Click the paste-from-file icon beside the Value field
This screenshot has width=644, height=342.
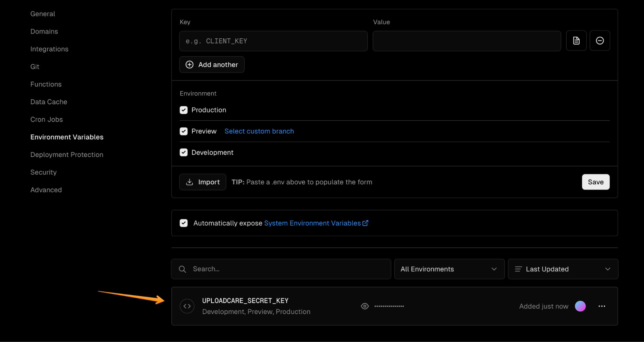point(576,41)
